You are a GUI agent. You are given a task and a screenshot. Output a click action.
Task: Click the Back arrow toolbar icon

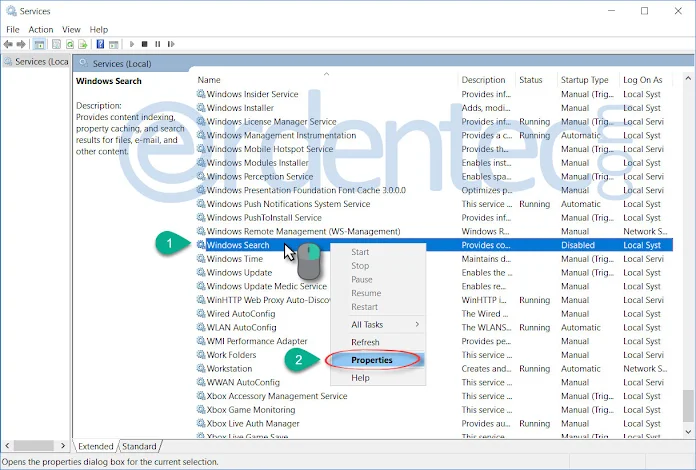tap(8, 44)
